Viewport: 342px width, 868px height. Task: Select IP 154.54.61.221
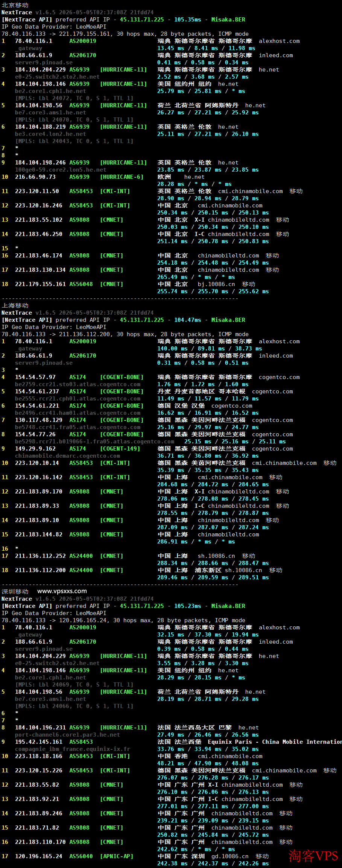[37, 406]
